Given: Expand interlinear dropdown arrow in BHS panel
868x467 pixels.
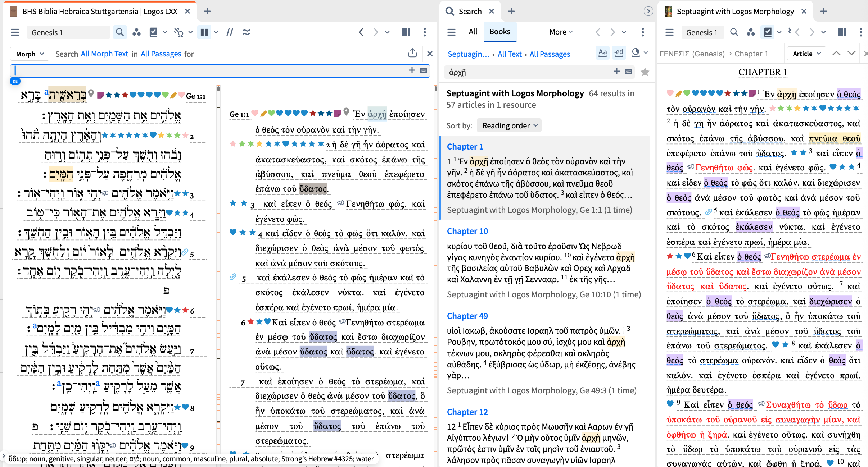Looking at the screenshot, I should (x=190, y=32).
